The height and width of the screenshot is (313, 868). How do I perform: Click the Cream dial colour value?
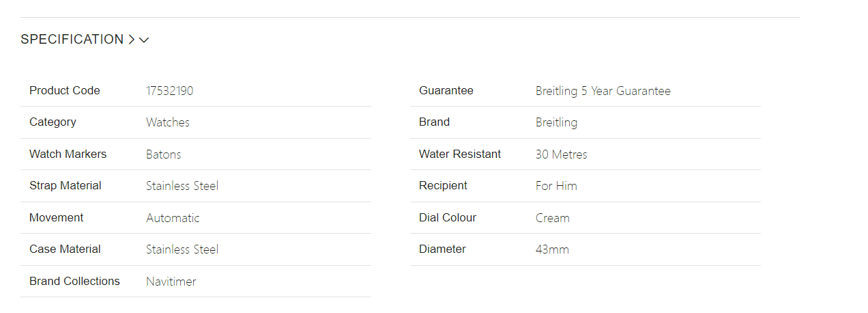[552, 218]
